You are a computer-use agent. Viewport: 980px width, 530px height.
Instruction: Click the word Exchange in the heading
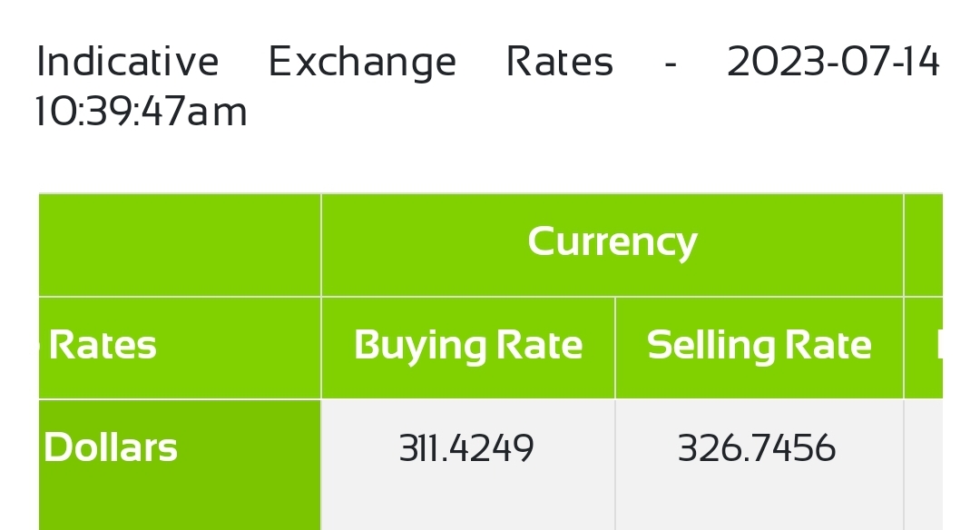point(362,64)
